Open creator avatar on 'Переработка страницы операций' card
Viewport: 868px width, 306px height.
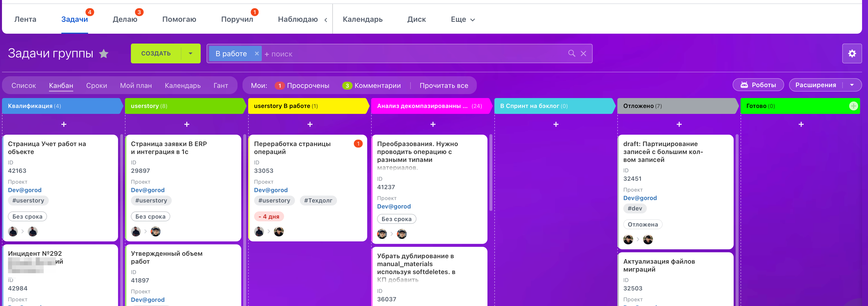point(259,231)
